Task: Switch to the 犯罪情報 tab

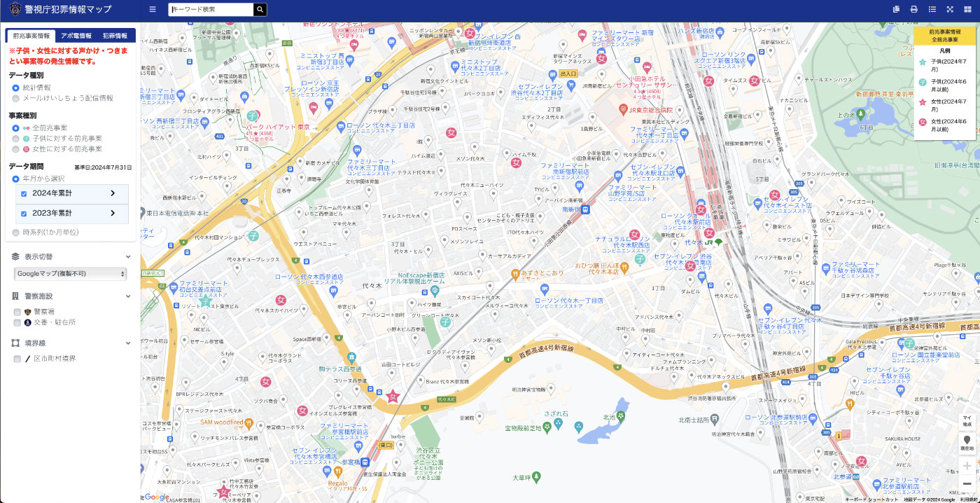Action: pyautogui.click(x=115, y=35)
